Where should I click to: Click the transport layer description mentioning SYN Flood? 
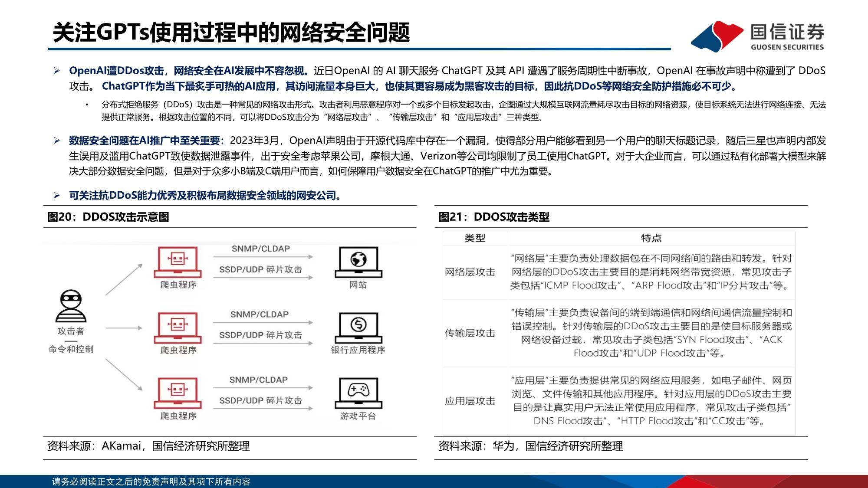point(651,333)
